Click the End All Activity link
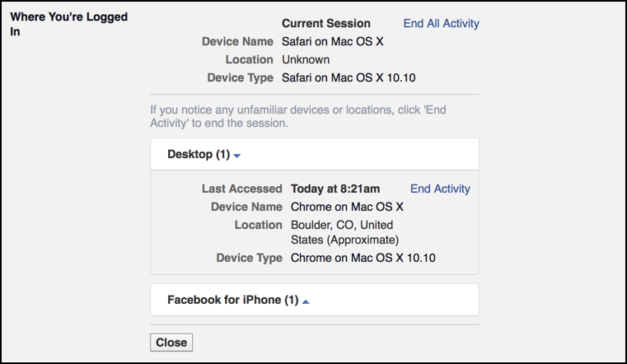 [441, 23]
